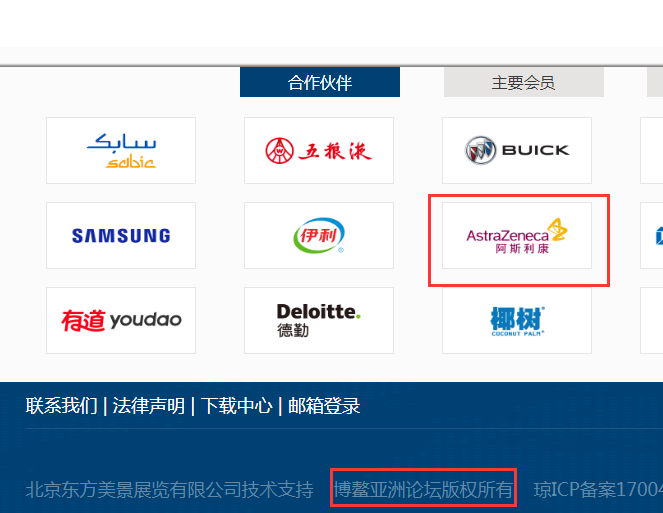Click the blue logo card beside AstraZeneca
The width and height of the screenshot is (663, 513).
[652, 235]
